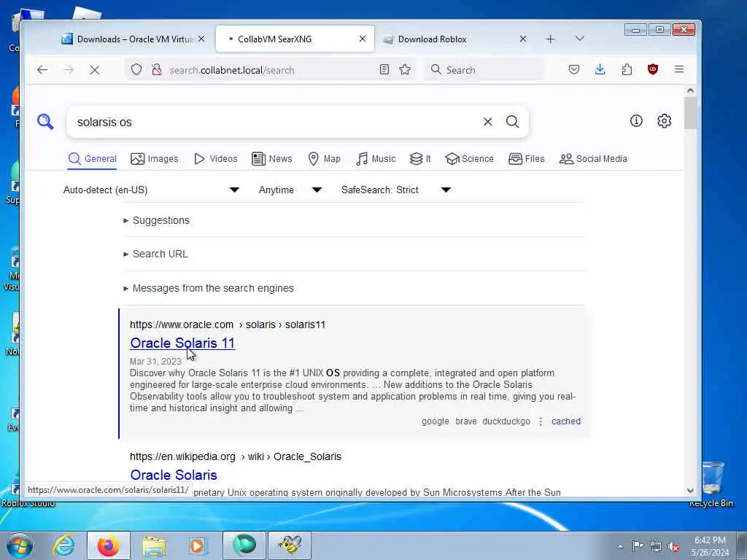Open the SafeSearch: Strict dropdown

[396, 190]
